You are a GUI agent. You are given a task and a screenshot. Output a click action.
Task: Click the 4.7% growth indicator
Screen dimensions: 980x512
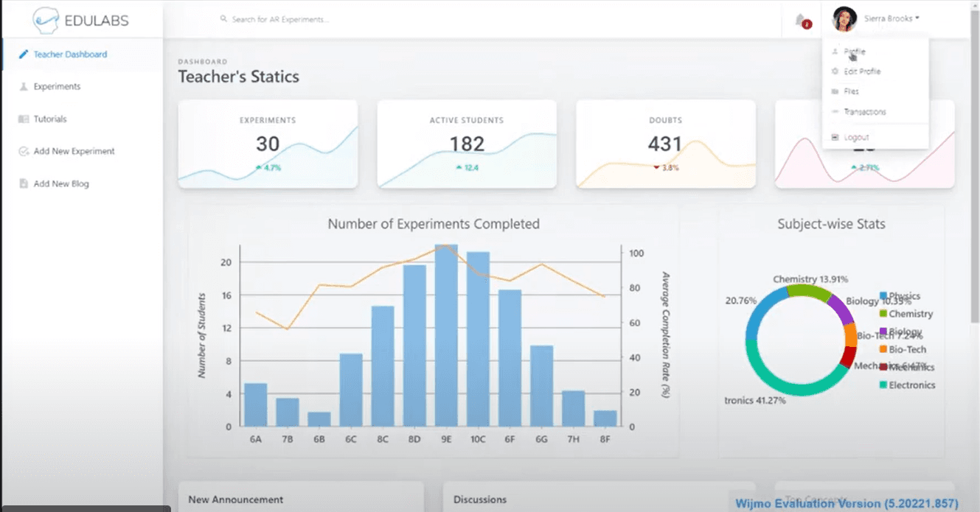pyautogui.click(x=268, y=168)
